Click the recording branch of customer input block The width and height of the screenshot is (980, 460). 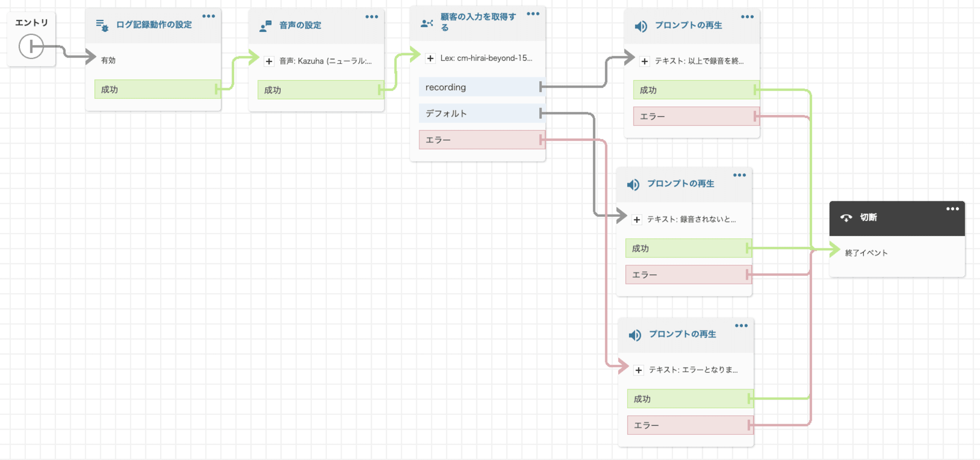pyautogui.click(x=482, y=87)
